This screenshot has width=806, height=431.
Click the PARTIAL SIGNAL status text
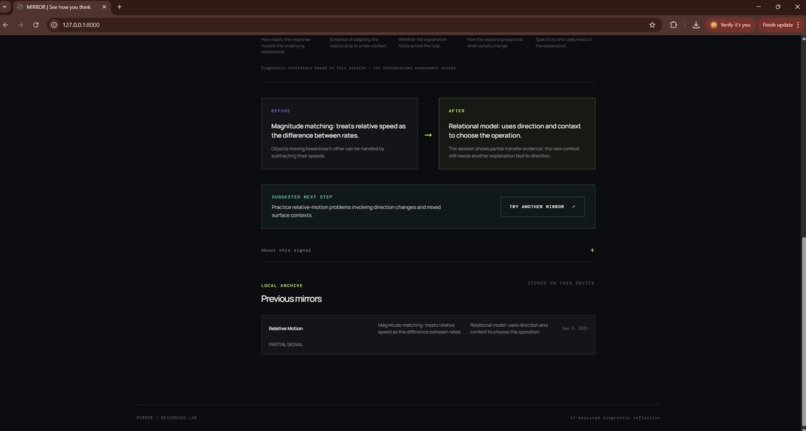pos(286,345)
